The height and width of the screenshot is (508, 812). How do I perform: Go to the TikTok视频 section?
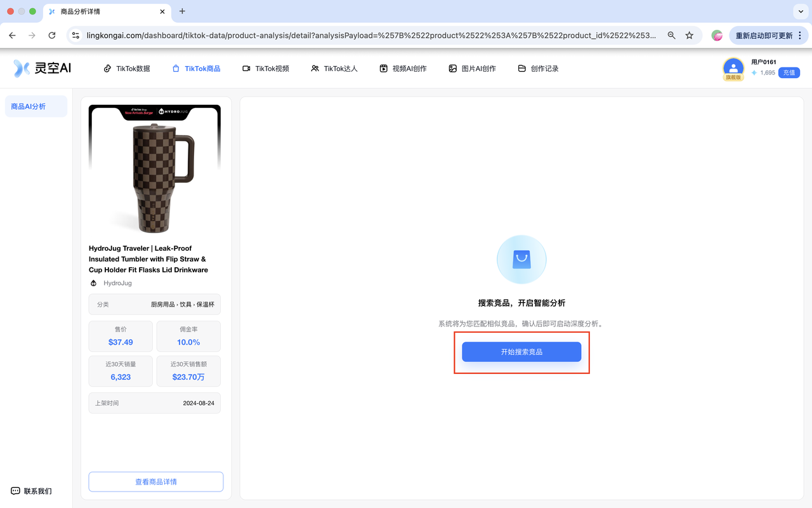[x=266, y=69]
